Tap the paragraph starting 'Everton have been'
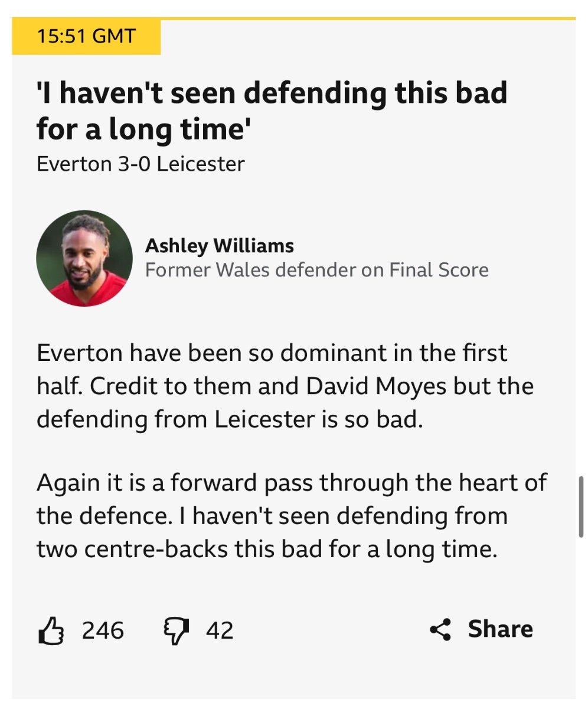The image size is (588, 709). (285, 387)
